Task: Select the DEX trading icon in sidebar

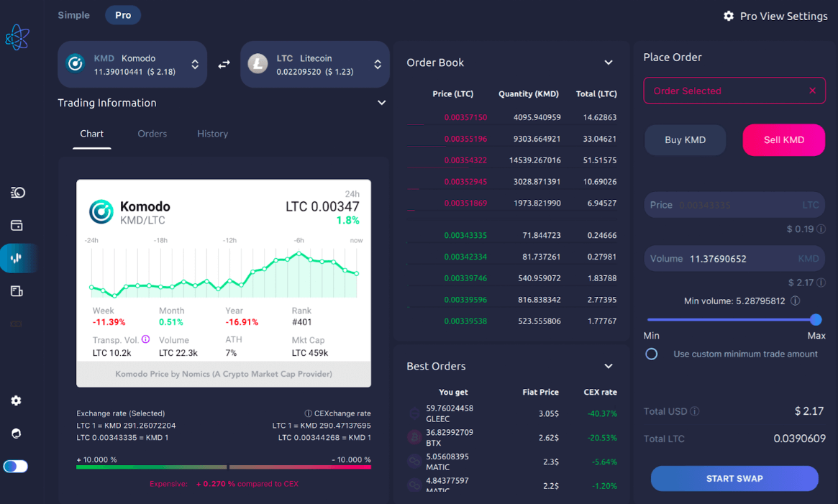Action: (x=16, y=257)
